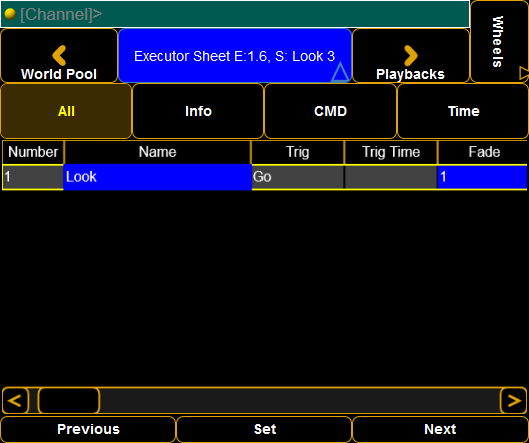Select the Fade cell with value 1
This screenshot has width=529, height=443.
pyautogui.click(x=482, y=177)
